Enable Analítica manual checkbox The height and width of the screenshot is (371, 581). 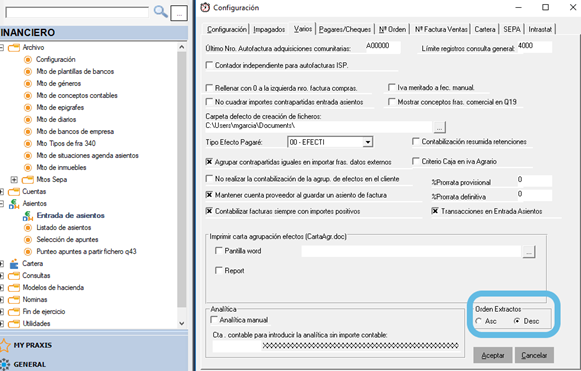point(214,319)
